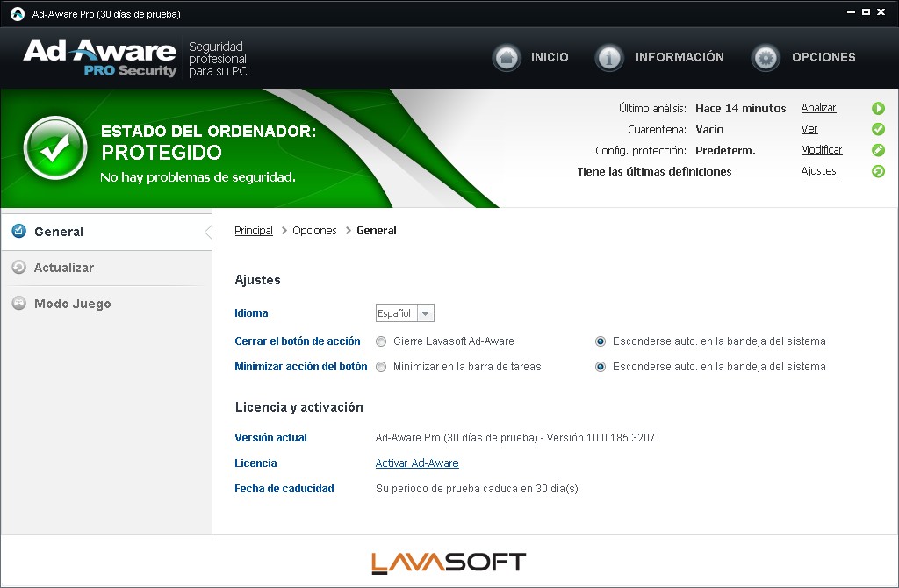Go to INICIO in top navigation
The height and width of the screenshot is (588, 899).
(x=550, y=57)
